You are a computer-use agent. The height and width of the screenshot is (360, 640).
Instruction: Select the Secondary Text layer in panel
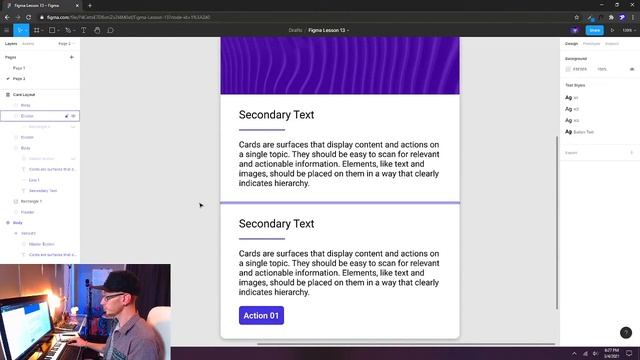coord(43,191)
